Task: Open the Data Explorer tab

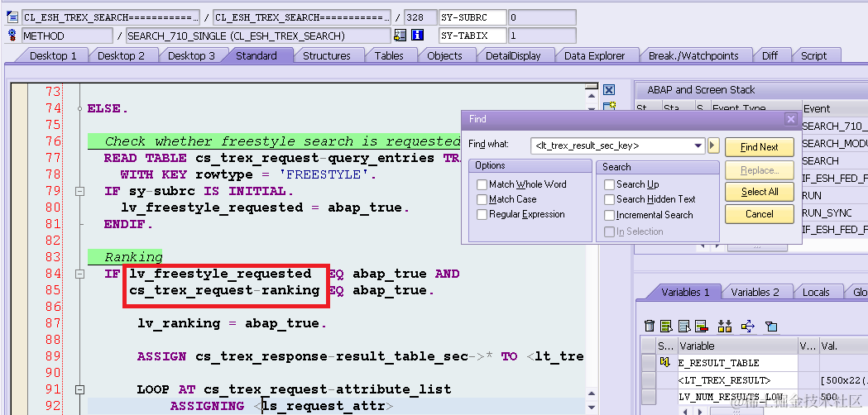Action: click(594, 55)
